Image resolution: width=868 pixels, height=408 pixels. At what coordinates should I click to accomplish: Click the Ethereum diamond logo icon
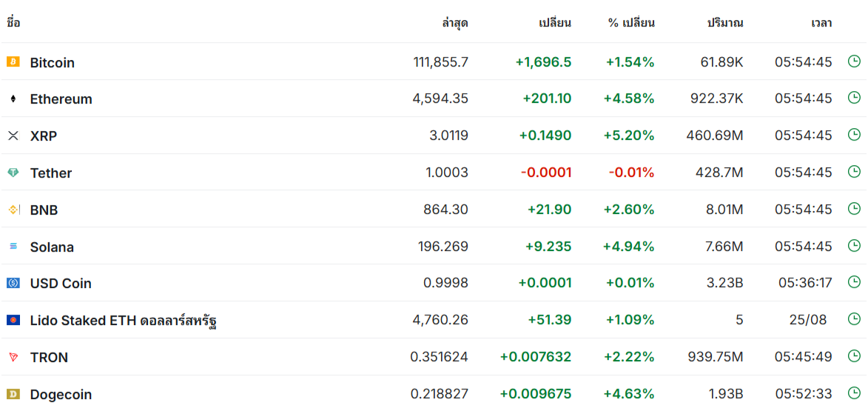point(13,98)
